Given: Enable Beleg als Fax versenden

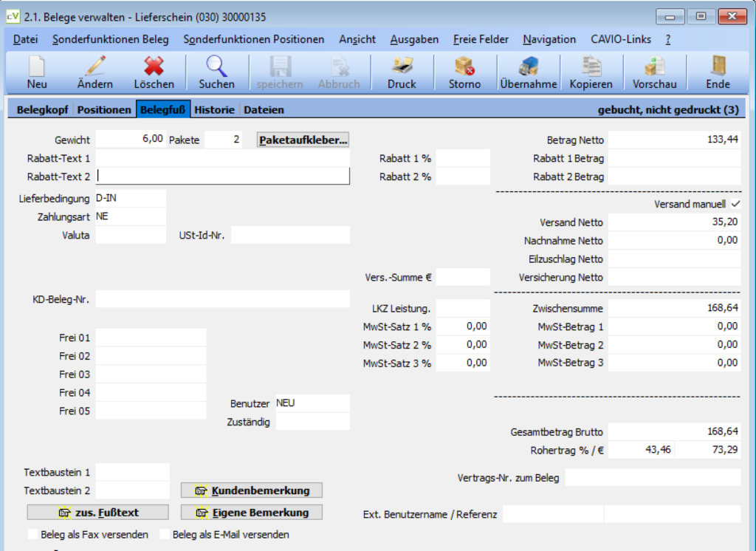Looking at the screenshot, I should [32, 534].
